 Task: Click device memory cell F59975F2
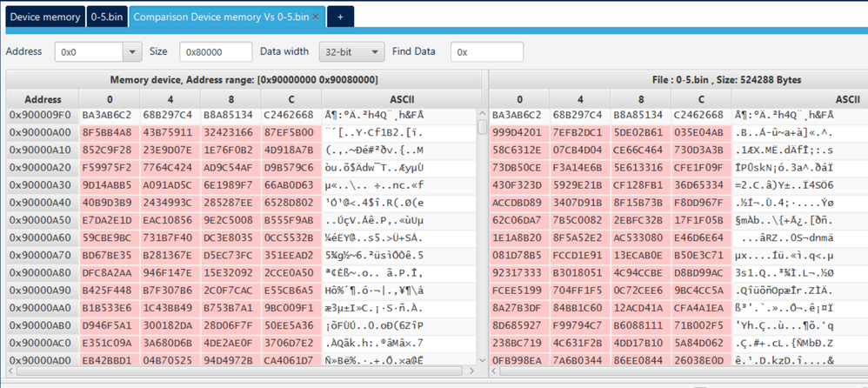tap(109, 168)
